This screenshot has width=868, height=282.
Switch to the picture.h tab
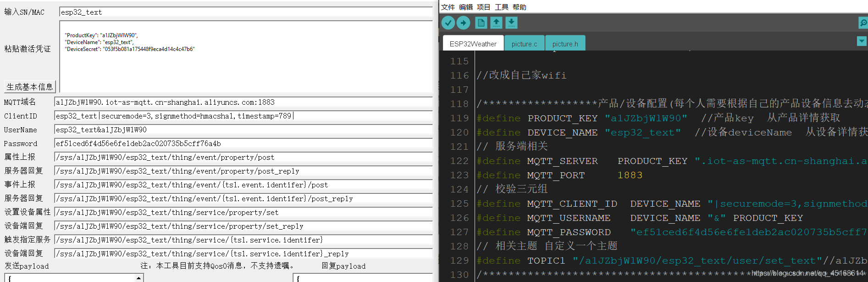(565, 44)
